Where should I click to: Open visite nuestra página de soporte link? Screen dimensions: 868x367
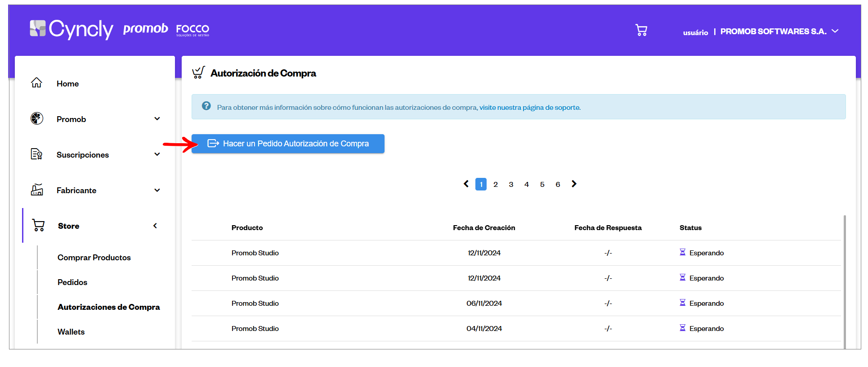(x=530, y=108)
